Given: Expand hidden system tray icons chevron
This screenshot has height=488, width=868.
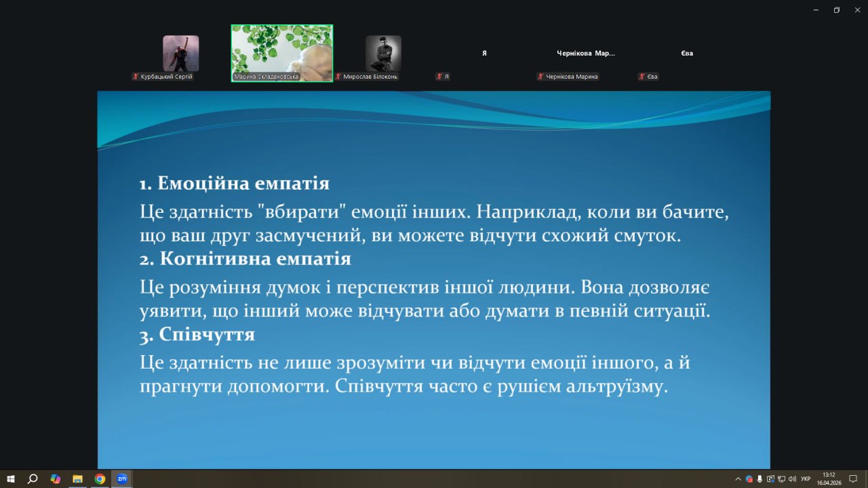Looking at the screenshot, I should [738, 479].
